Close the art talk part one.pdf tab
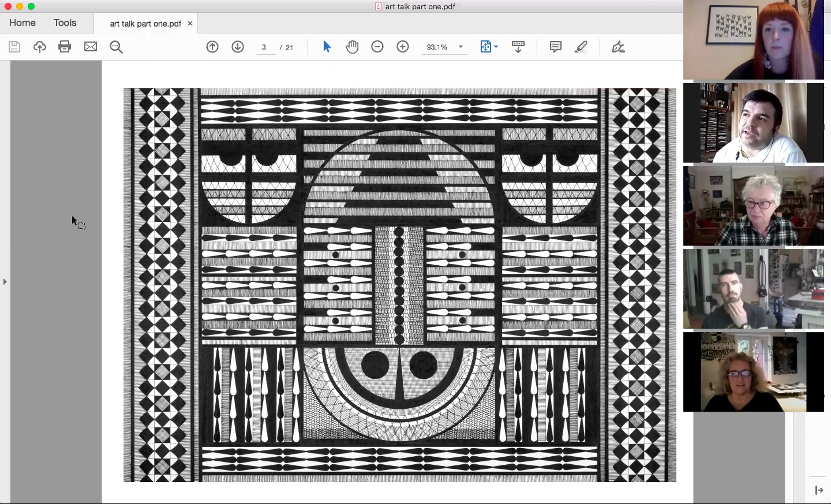Screen dimensions: 831x504 click(x=190, y=24)
